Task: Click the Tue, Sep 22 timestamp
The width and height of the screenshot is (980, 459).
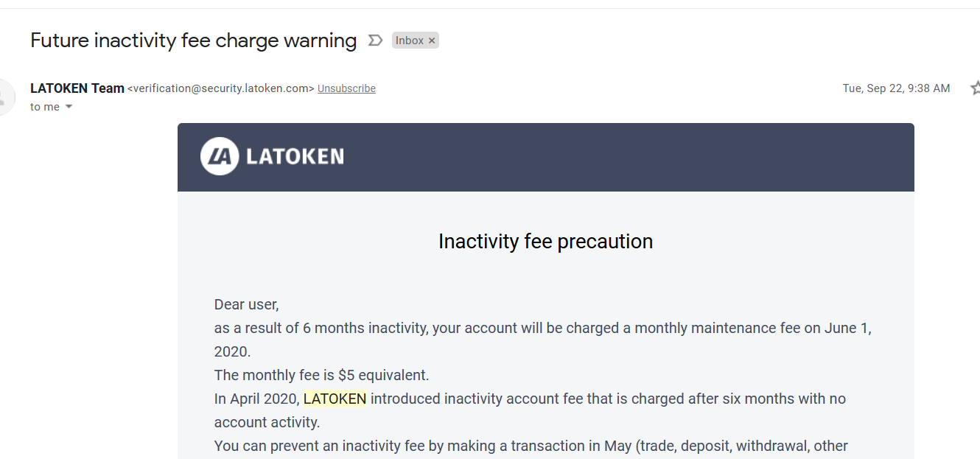Action: 896,88
